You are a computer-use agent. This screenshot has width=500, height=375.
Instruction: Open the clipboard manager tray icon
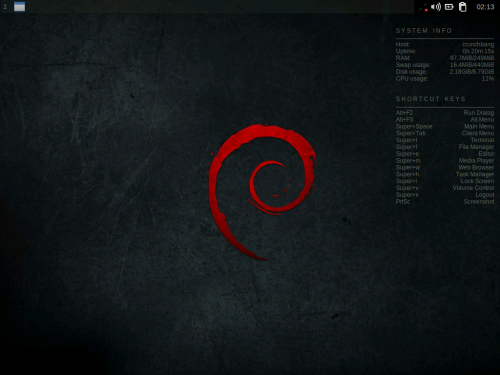pyautogui.click(x=463, y=7)
